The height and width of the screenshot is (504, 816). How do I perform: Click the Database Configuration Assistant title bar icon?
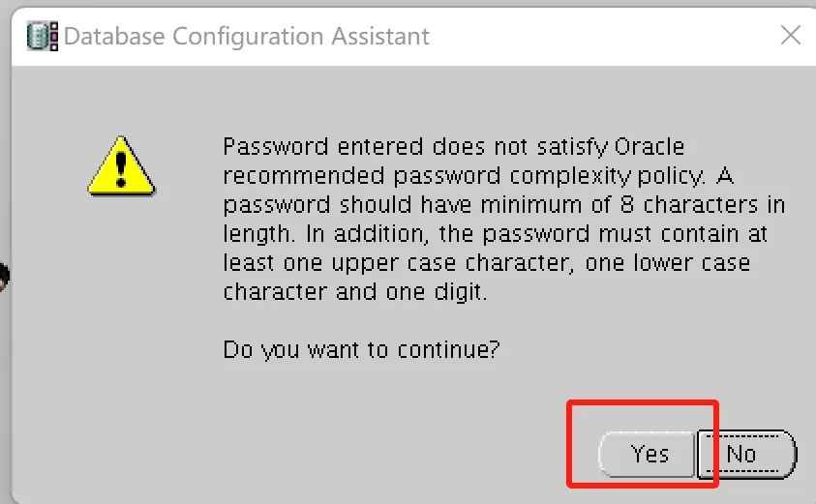43,38
